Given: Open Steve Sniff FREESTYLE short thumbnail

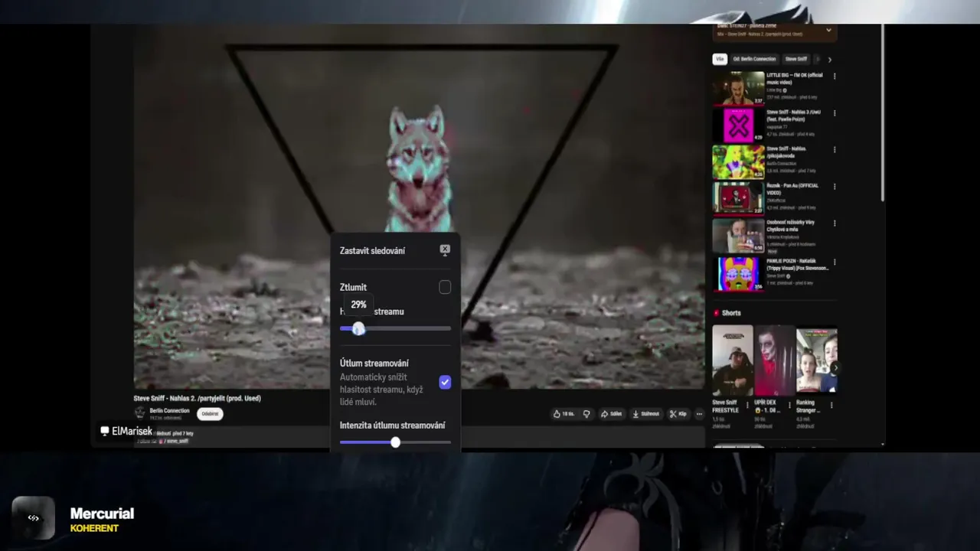Looking at the screenshot, I should click(733, 360).
